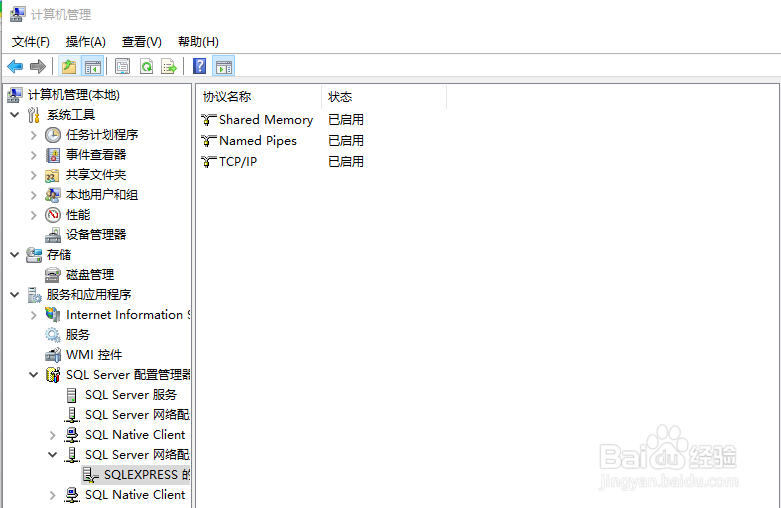
Task: Select the SQL Server 配置管理器 icon
Action: click(53, 375)
